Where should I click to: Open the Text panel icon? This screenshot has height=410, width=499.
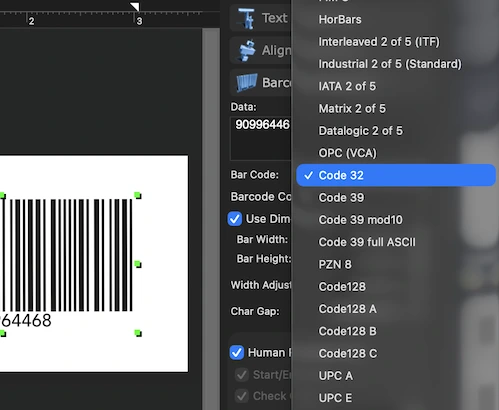(x=247, y=18)
